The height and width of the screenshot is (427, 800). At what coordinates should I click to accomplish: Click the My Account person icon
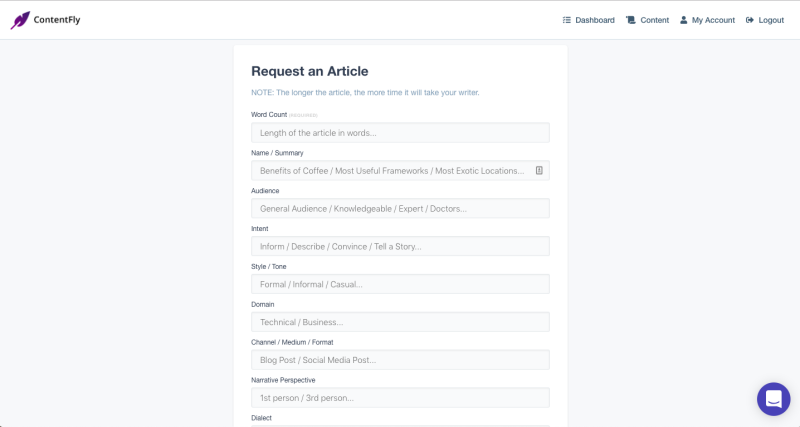[x=683, y=20]
